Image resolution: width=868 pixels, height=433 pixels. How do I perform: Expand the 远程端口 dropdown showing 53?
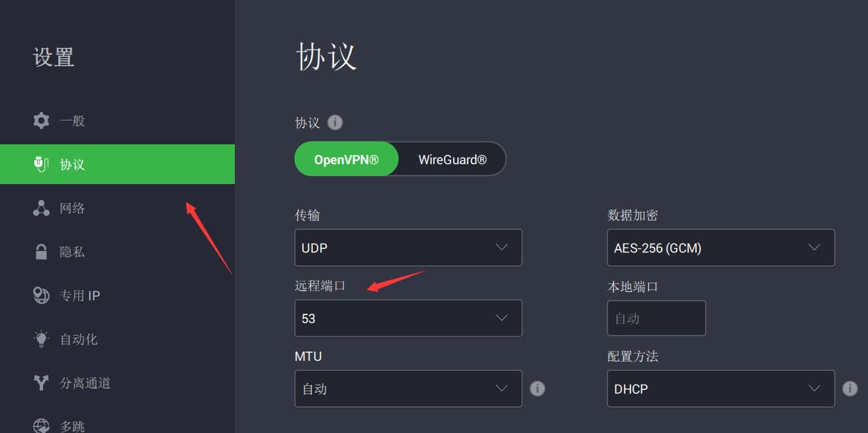408,318
